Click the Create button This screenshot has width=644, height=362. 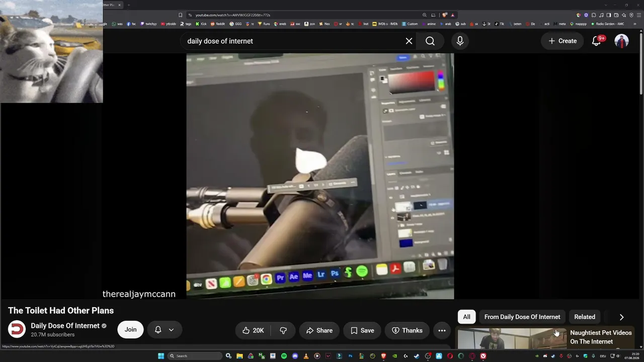tap(562, 41)
